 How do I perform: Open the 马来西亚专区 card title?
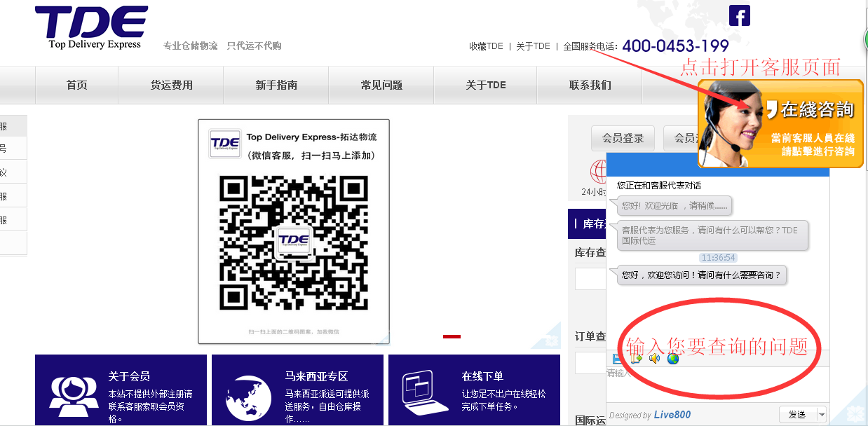316,376
